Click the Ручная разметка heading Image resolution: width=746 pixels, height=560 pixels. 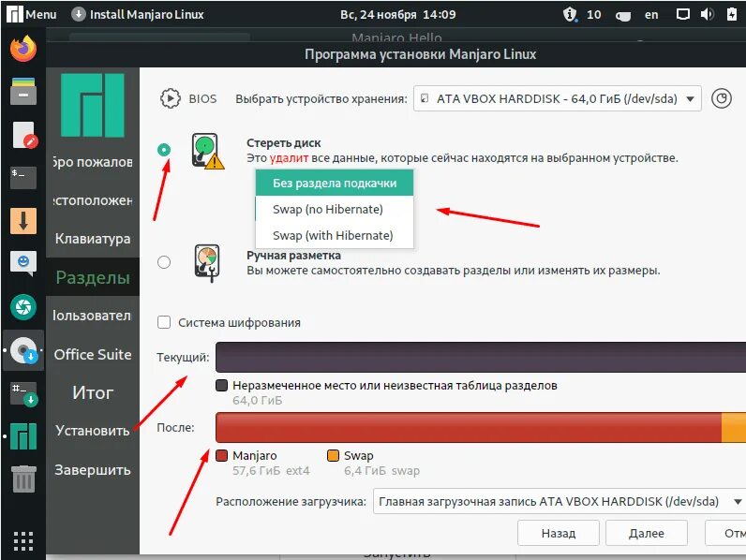click(293, 256)
